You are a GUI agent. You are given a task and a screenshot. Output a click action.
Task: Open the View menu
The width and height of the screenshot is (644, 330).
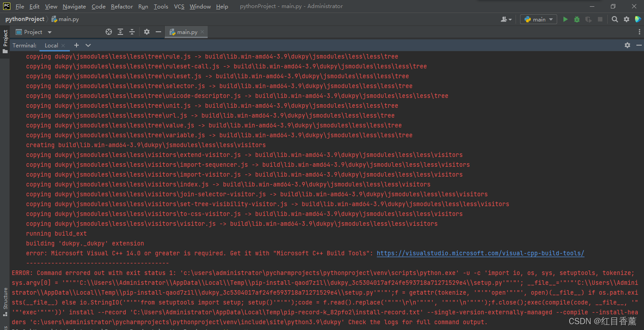click(51, 6)
